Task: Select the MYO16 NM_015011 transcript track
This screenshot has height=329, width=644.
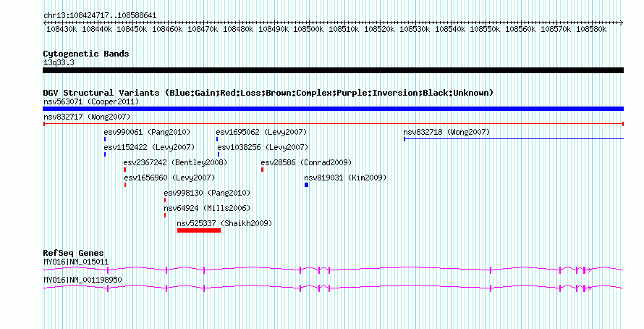Action: point(333,270)
